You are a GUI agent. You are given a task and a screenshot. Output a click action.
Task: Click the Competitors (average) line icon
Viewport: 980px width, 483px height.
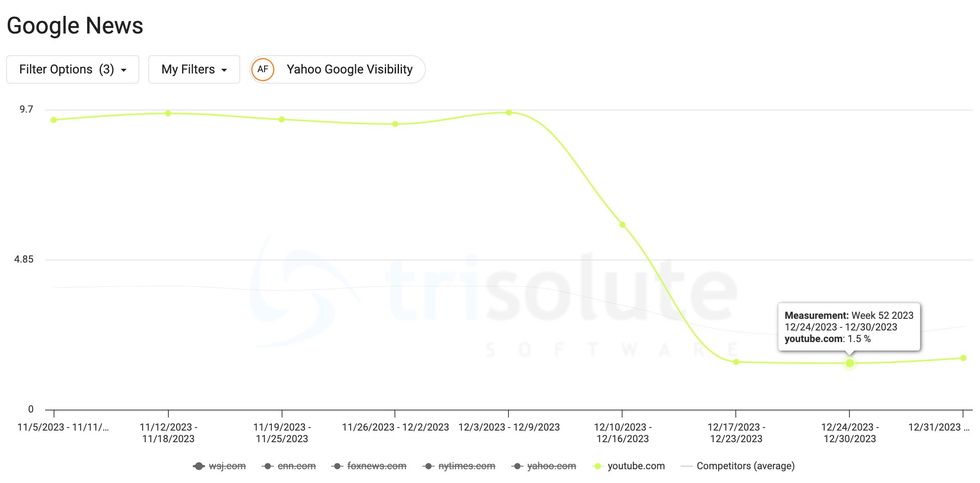click(x=687, y=465)
